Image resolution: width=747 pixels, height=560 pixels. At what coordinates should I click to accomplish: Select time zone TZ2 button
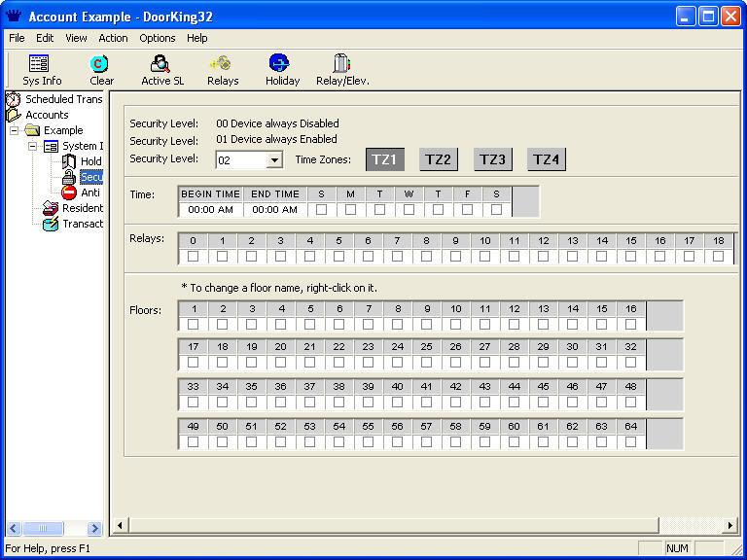pyautogui.click(x=439, y=159)
